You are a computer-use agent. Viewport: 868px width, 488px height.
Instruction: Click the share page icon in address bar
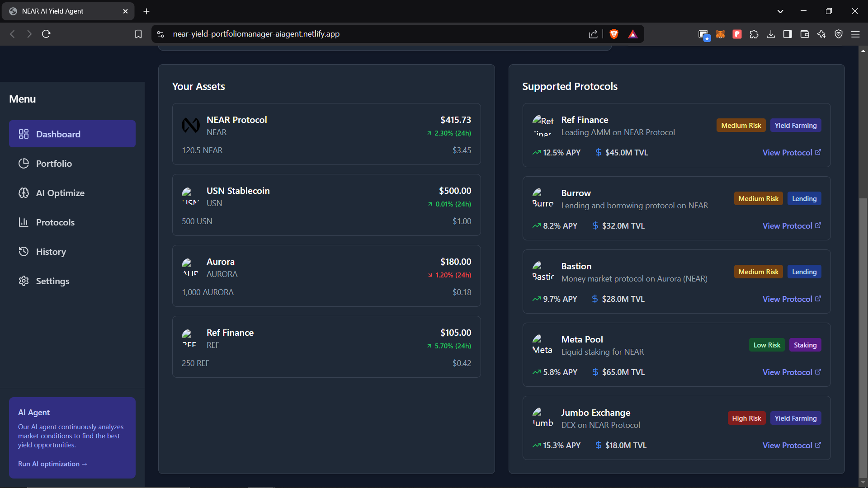(593, 34)
